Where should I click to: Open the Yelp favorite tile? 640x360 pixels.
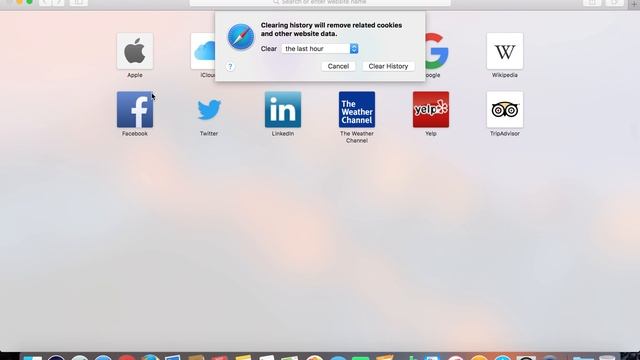[x=431, y=109]
